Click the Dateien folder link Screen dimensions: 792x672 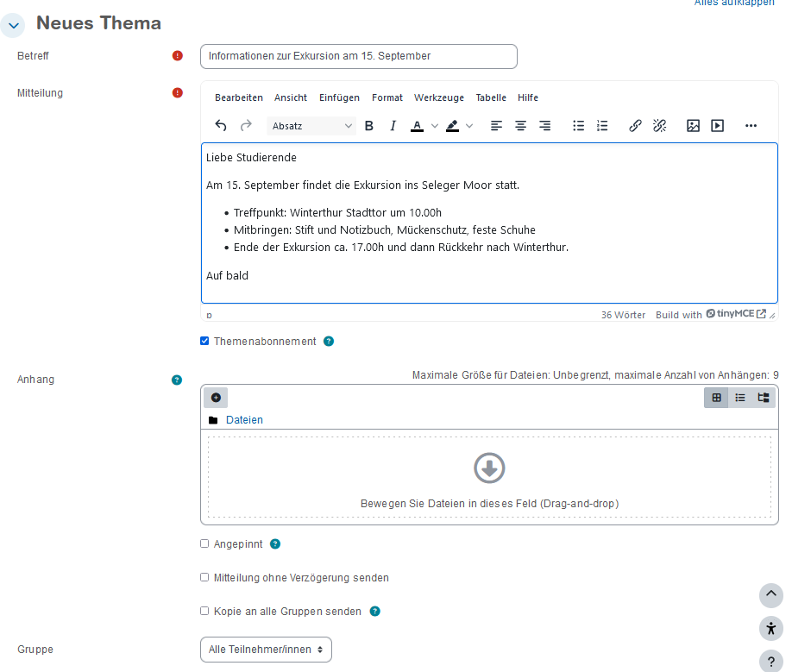click(244, 420)
